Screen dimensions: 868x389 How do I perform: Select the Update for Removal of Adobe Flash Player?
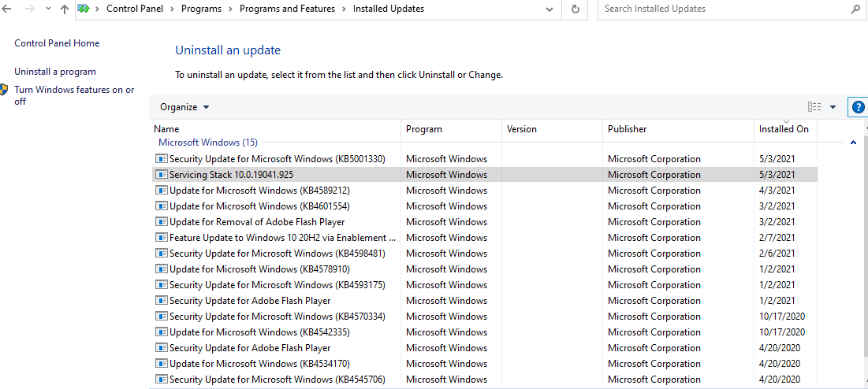coord(257,222)
